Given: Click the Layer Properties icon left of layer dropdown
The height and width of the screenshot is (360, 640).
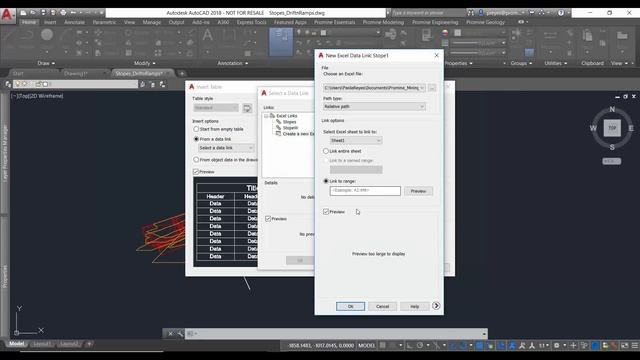Looking at the screenshot, I should click(8, 84).
